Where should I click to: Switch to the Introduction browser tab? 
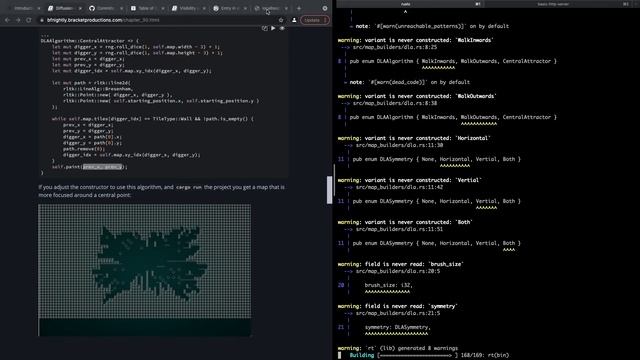(22, 8)
